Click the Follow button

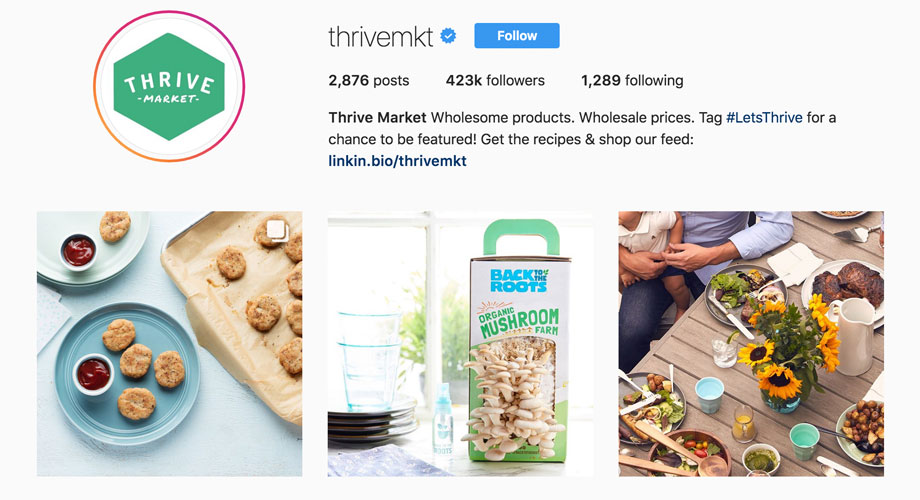click(517, 36)
